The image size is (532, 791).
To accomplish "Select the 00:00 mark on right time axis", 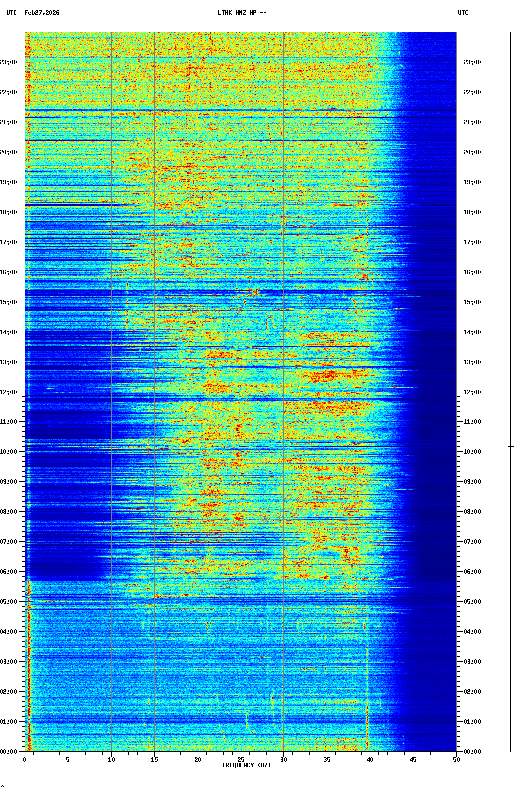I will 472,752.
